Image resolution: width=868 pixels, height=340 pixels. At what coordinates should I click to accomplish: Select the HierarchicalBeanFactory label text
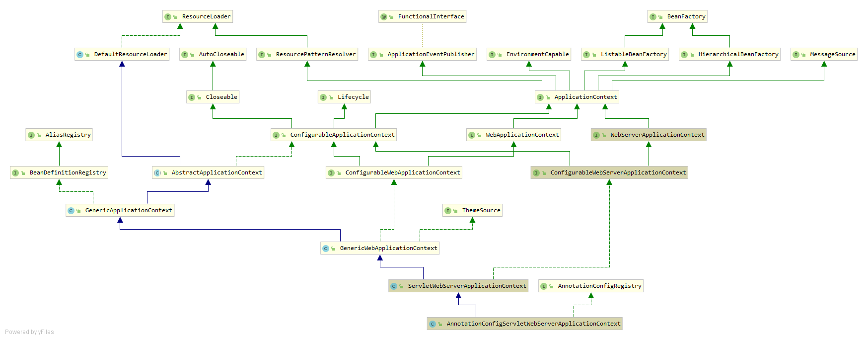[x=738, y=54]
